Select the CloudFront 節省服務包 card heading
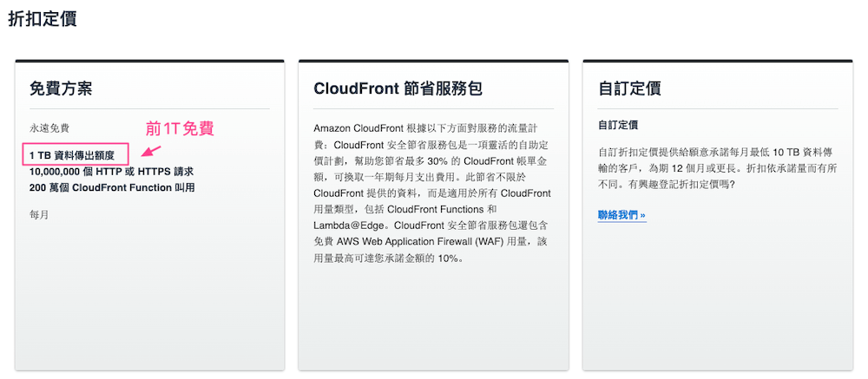The width and height of the screenshot is (868, 379). click(398, 89)
